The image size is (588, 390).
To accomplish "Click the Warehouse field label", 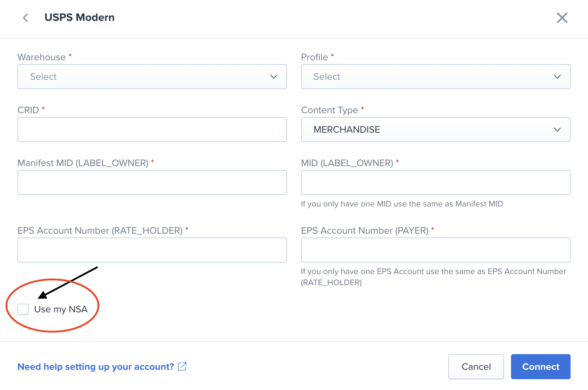I will pos(41,57).
